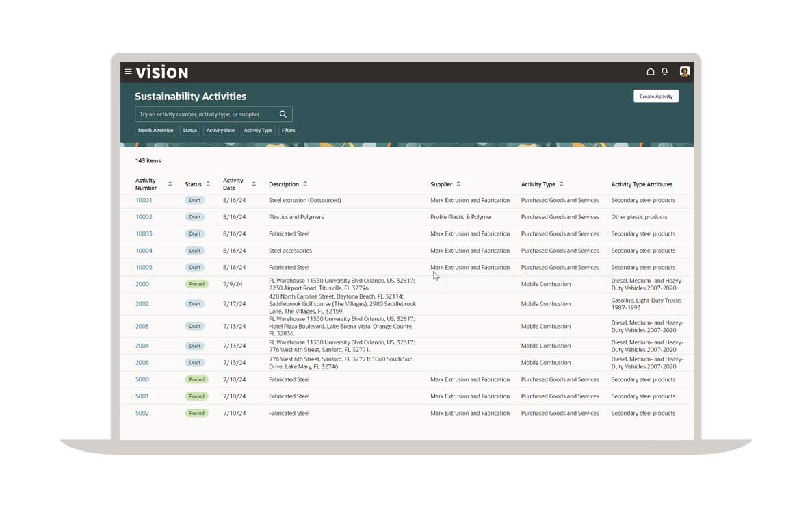
Task: Open notifications bell icon
Action: pyautogui.click(x=664, y=72)
